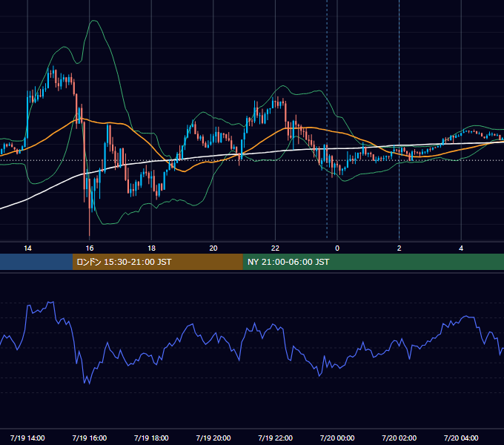The width and height of the screenshot is (504, 445).
Task: Click the blue session bar before London
Action: pyautogui.click(x=36, y=262)
